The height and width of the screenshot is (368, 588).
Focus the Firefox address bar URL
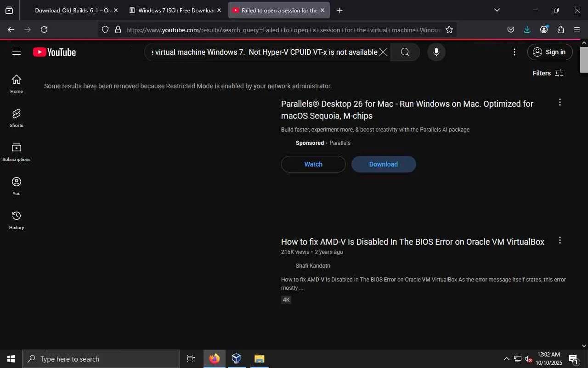(283, 30)
